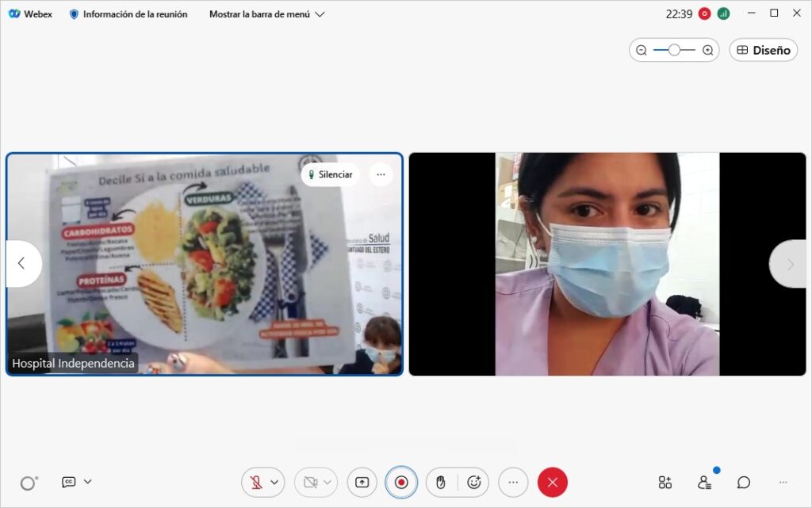Open the Mostrar la barra de menú menu
The width and height of the screenshot is (812, 508).
point(266,13)
